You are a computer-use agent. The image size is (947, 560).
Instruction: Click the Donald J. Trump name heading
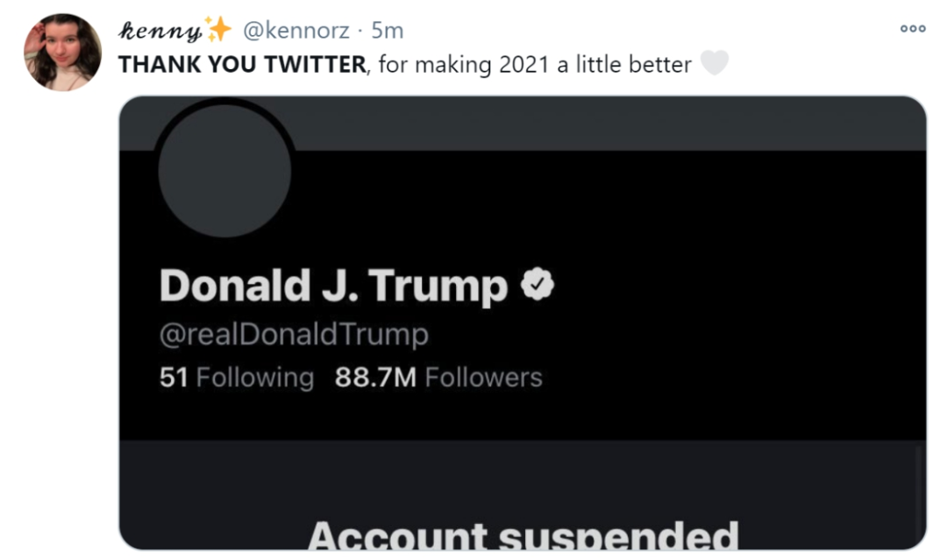334,286
